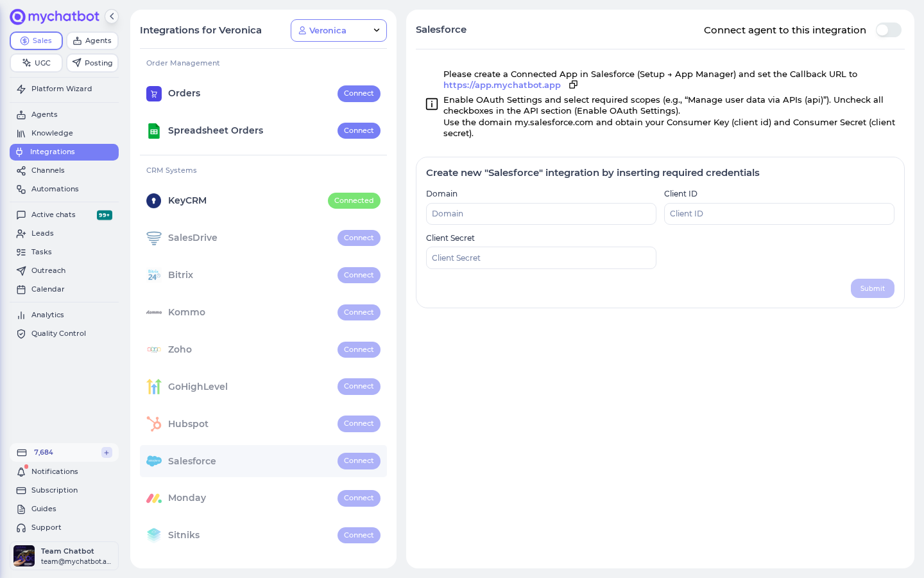Image resolution: width=924 pixels, height=578 pixels.
Task: Click the Monday logo icon
Action: [154, 498]
